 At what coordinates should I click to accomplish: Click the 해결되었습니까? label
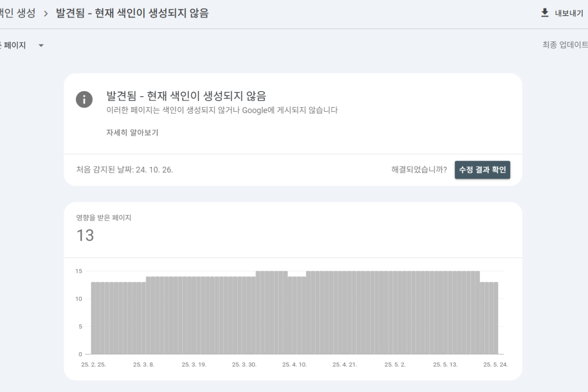[x=419, y=170]
